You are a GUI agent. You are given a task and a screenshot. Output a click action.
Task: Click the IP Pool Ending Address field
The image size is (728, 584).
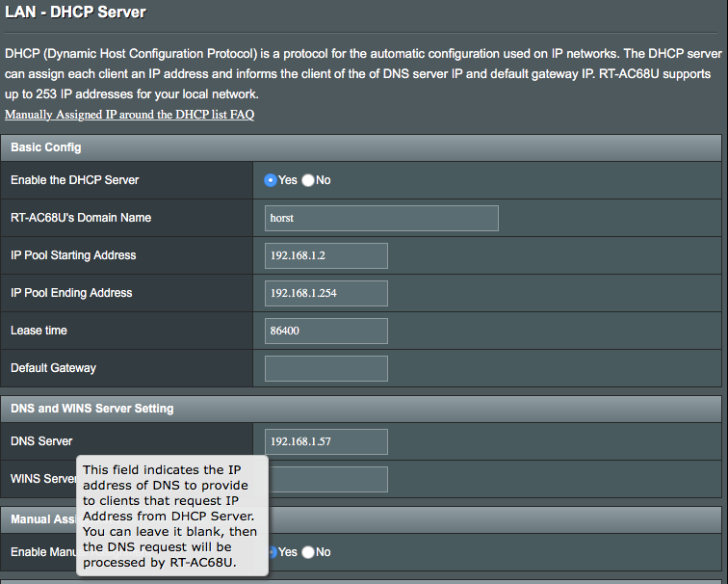click(325, 293)
